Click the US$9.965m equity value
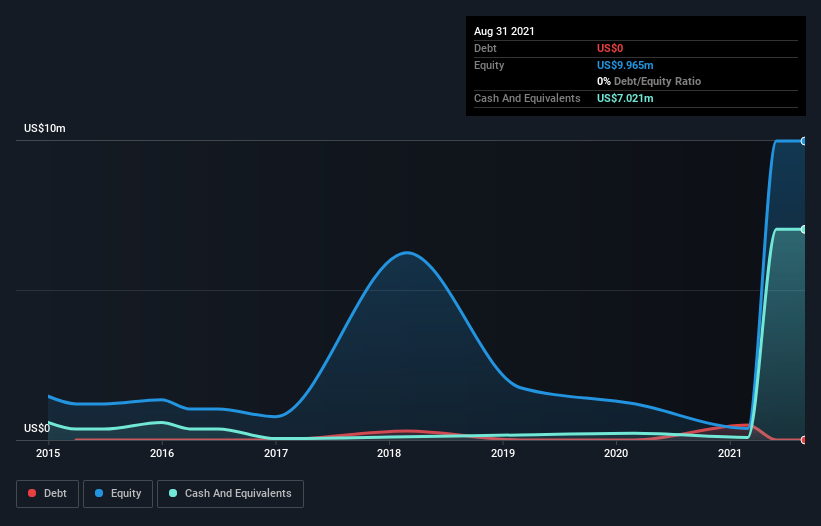This screenshot has width=821, height=526. click(625, 65)
